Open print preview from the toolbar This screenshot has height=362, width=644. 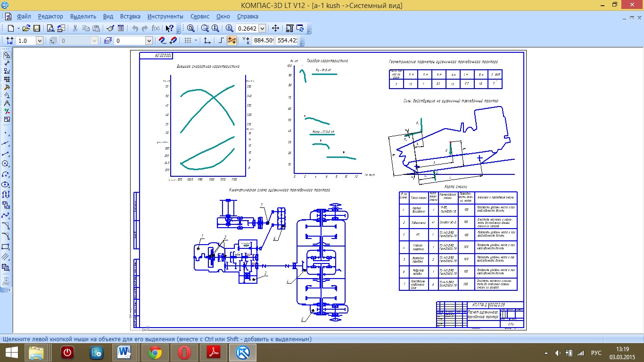click(50, 28)
